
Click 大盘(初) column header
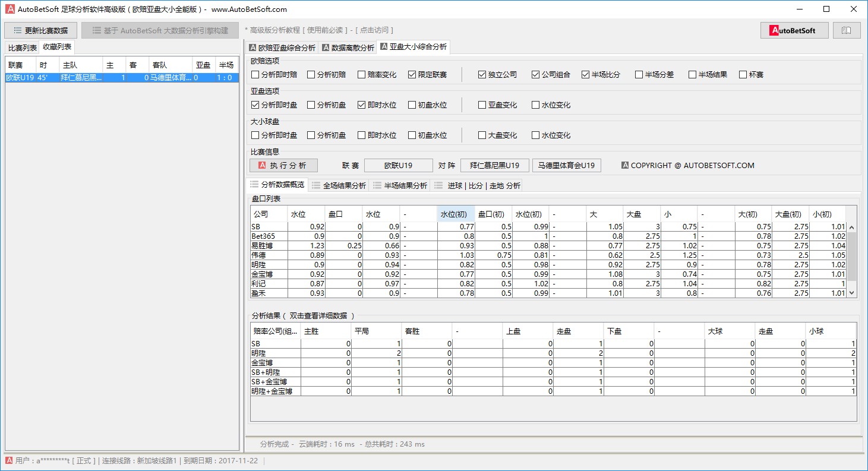[790, 214]
